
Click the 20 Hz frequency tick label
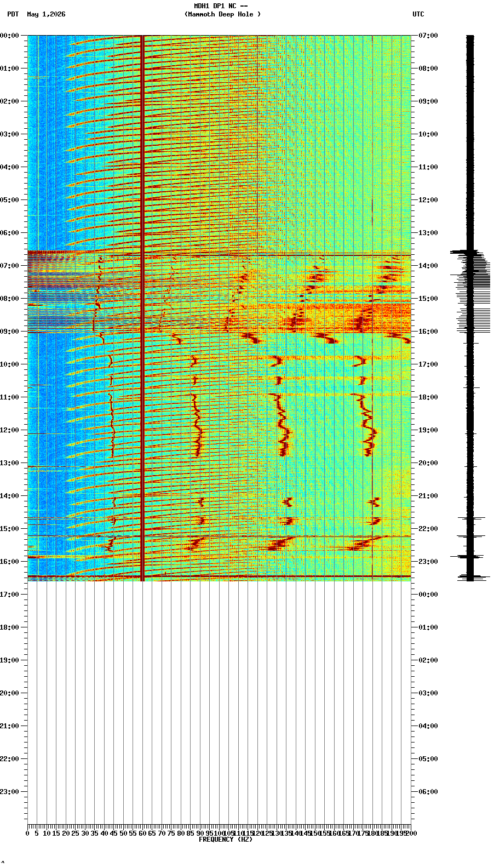(66, 833)
